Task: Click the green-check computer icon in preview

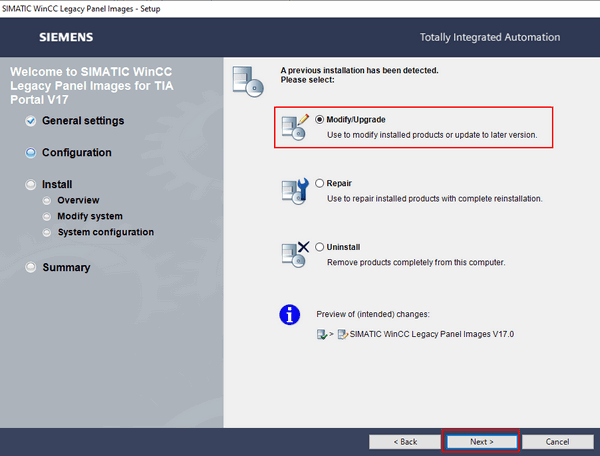Action: 322,334
